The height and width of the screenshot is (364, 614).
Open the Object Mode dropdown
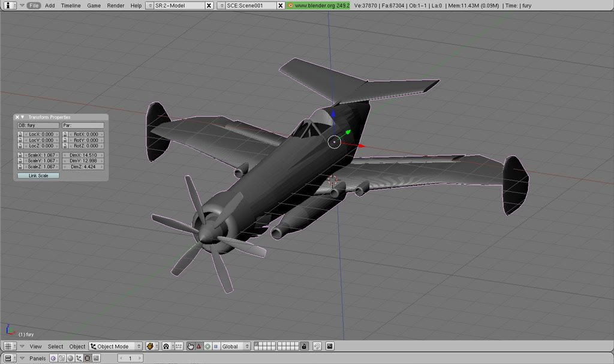tap(116, 347)
